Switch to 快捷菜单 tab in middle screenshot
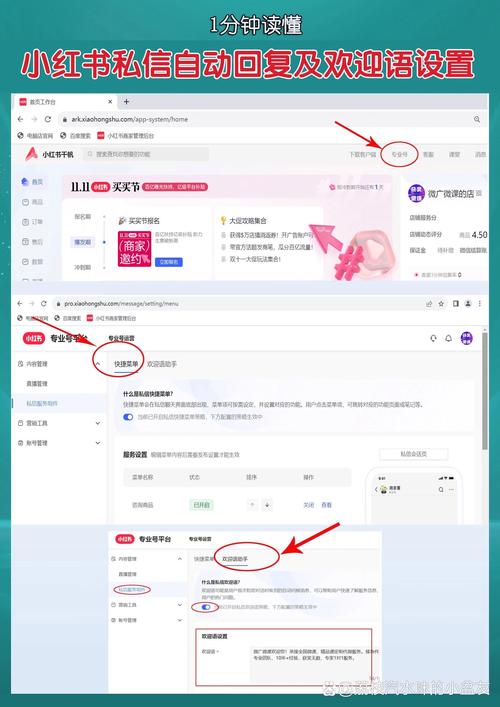Image resolution: width=500 pixels, height=707 pixels. (126, 364)
